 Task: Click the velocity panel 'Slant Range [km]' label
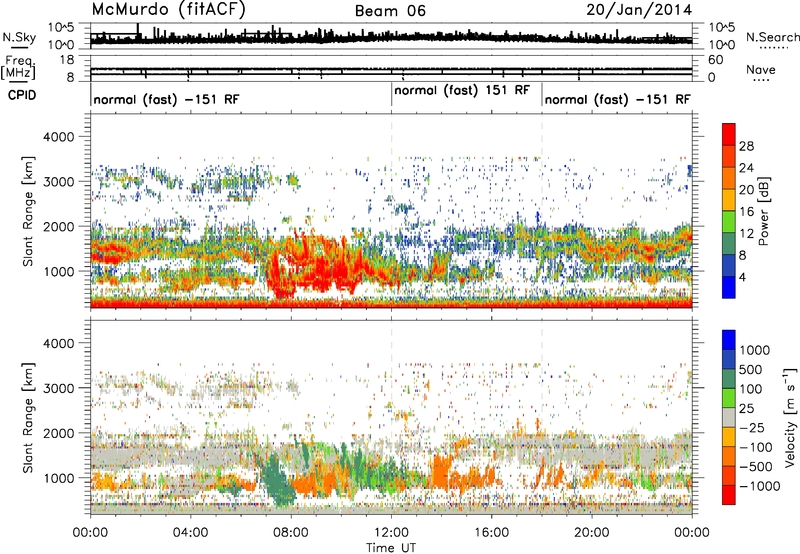click(28, 418)
